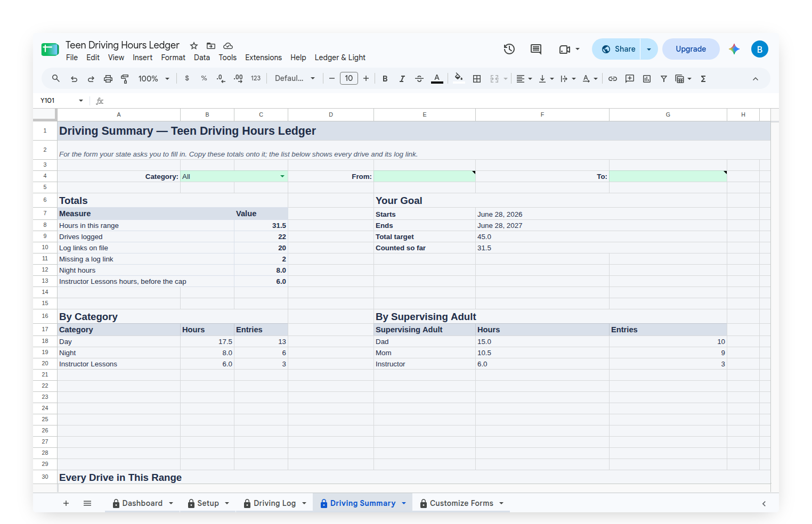Collapse the toolbar with the up chevron
This screenshot has height=524, width=812.
tap(756, 79)
